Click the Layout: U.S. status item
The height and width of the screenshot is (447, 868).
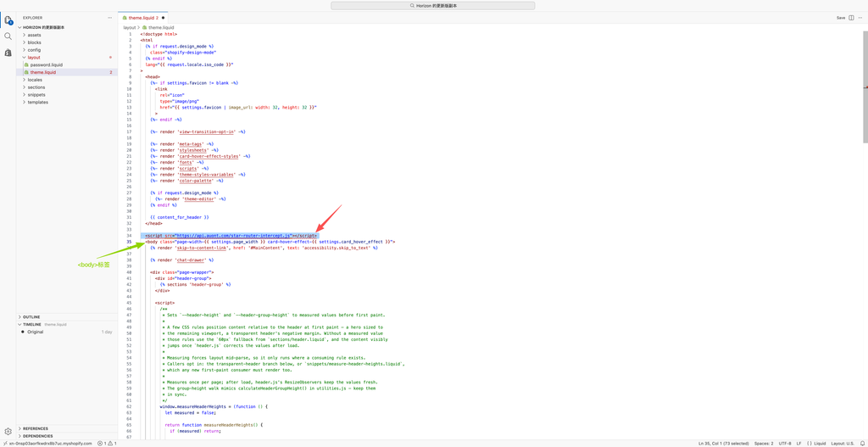click(x=843, y=444)
